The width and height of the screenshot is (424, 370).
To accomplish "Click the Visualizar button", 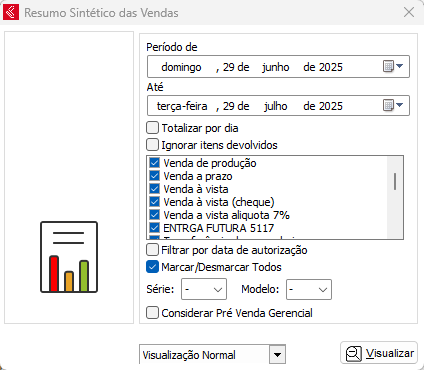I will (x=379, y=353).
